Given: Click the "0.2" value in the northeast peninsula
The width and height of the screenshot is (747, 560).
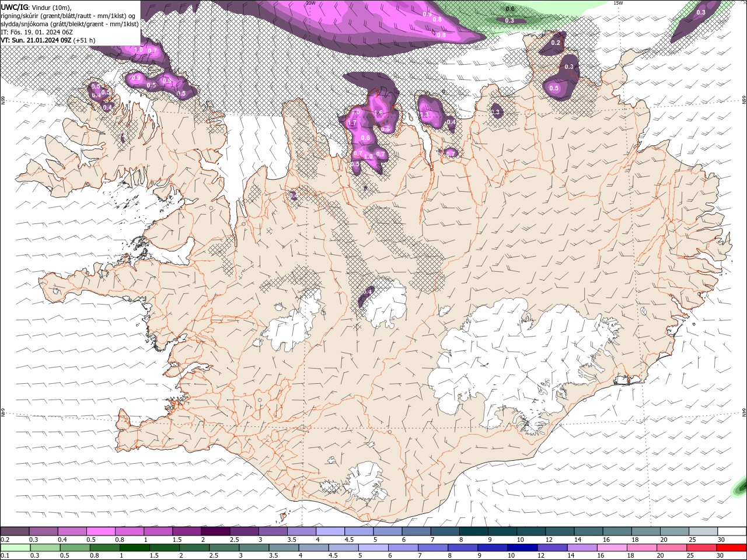Looking at the screenshot, I should click(556, 43).
